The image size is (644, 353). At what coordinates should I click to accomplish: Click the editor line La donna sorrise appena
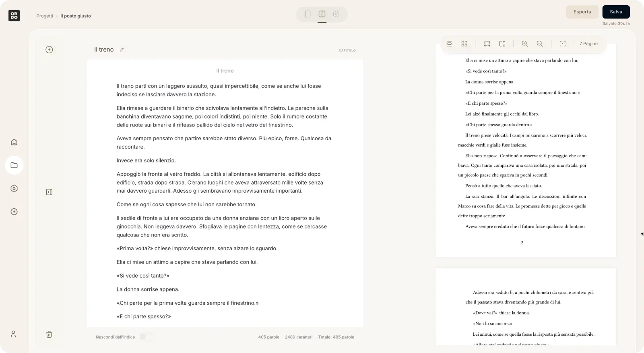coord(148,289)
